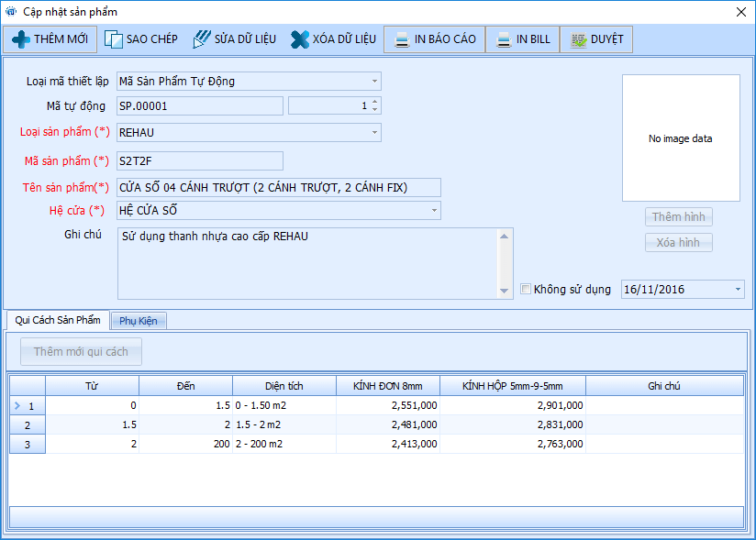Toggle the Không sử dụng checkbox
The height and width of the screenshot is (540, 756).
[x=526, y=290]
